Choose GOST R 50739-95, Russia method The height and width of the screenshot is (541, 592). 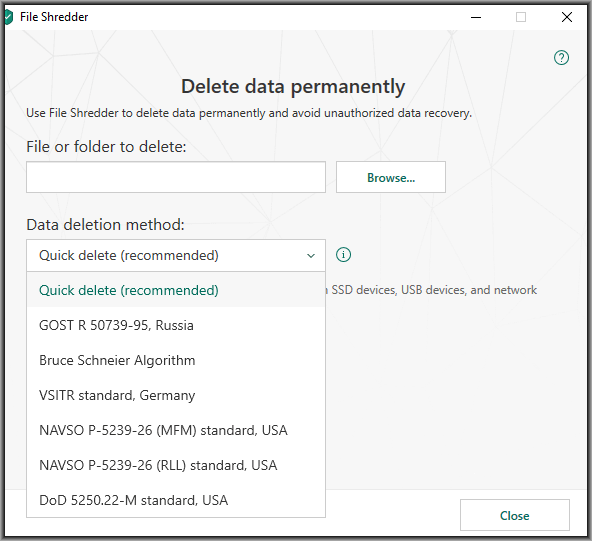176,325
